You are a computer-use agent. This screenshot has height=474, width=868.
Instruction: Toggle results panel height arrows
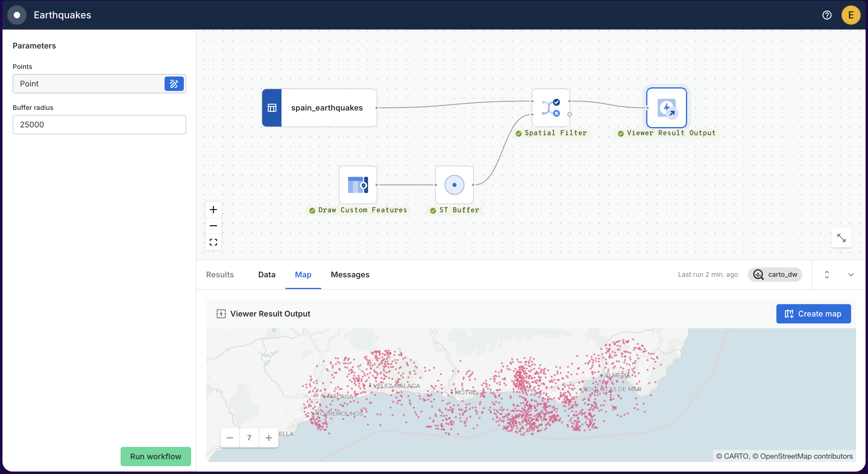[826, 274]
